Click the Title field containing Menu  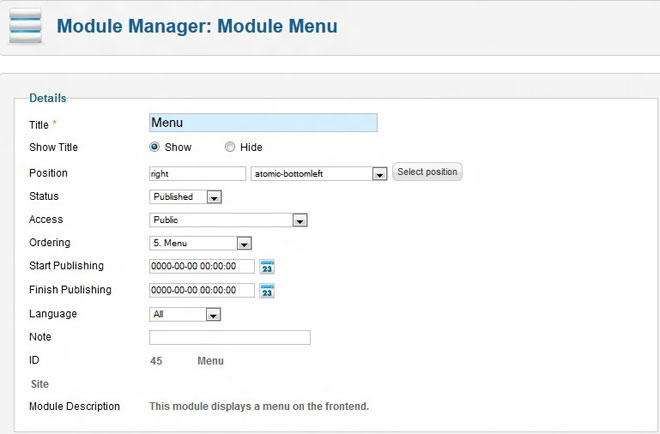[x=263, y=123]
